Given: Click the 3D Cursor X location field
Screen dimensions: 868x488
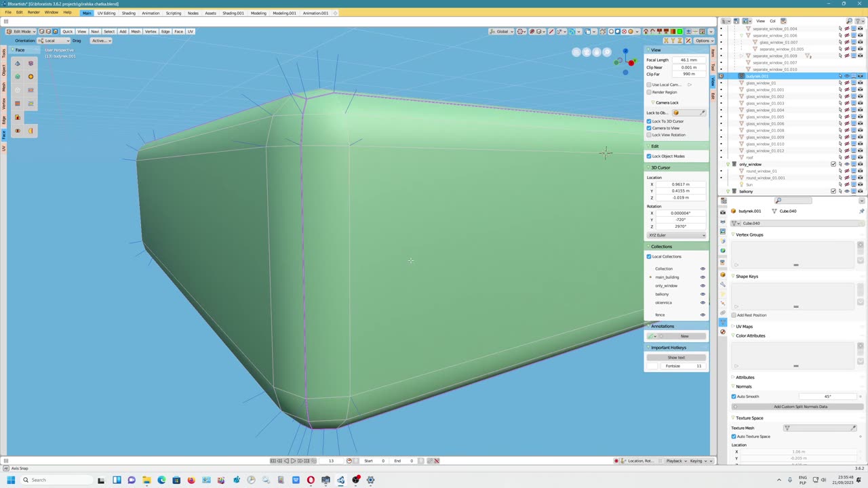Looking at the screenshot, I should [680, 184].
